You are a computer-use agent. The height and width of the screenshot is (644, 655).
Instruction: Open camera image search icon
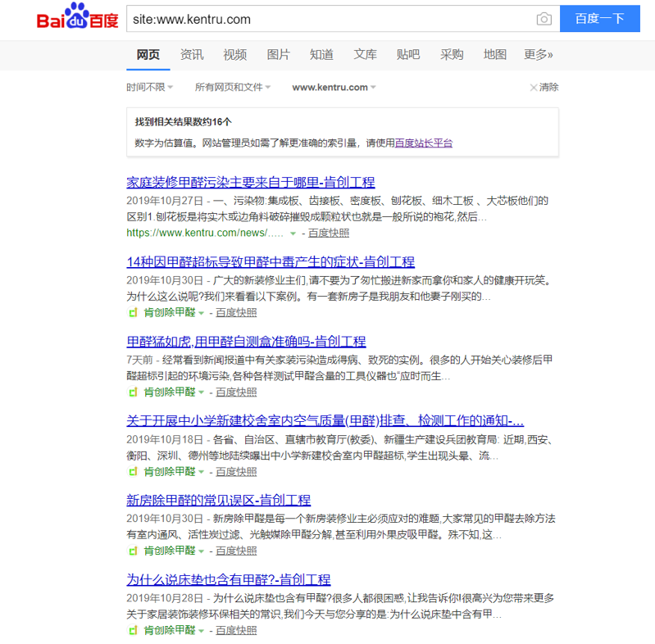coord(544,19)
